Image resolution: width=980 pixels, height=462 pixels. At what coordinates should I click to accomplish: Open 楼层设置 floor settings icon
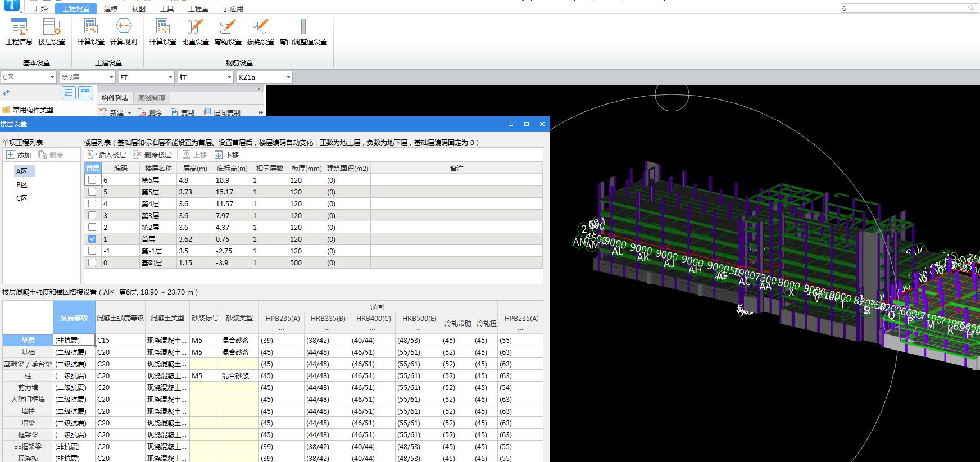(x=52, y=31)
